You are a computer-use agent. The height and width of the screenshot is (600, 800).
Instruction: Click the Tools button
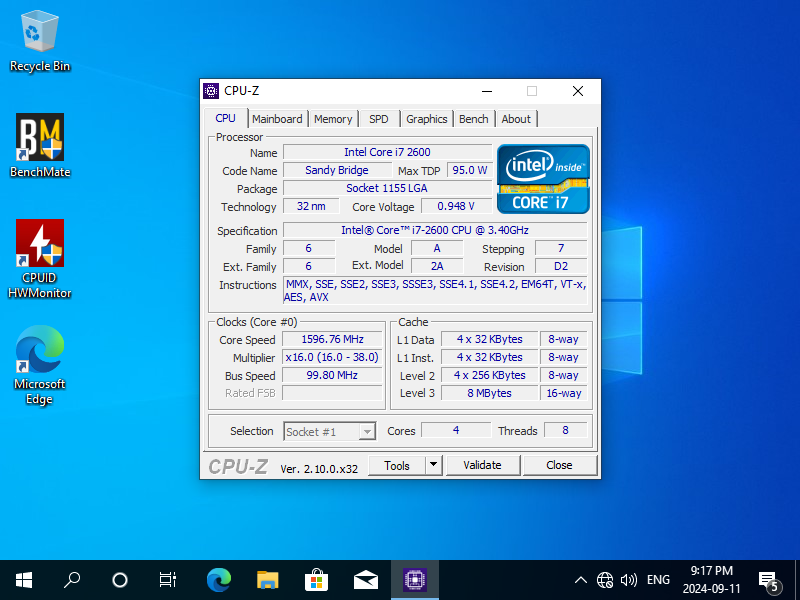click(x=397, y=465)
